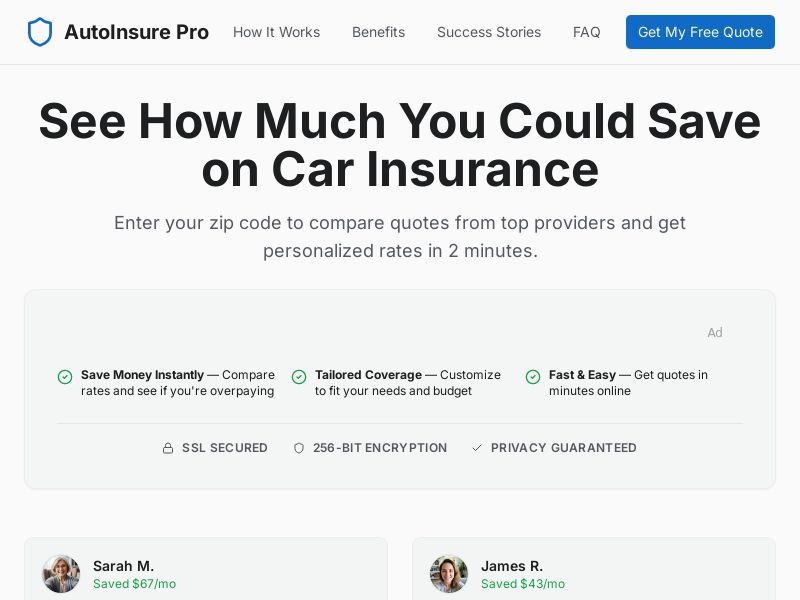
Task: Click James R.'s testimonial card
Action: [594, 570]
